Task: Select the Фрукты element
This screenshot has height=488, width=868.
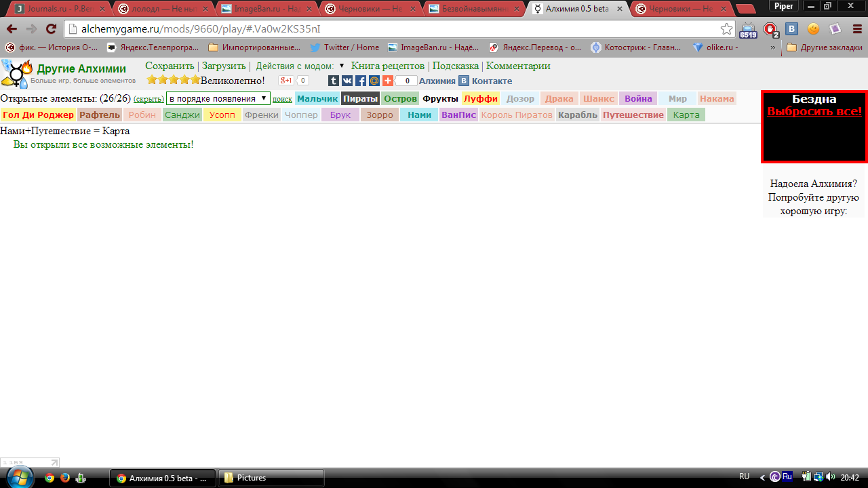Action: [441, 98]
